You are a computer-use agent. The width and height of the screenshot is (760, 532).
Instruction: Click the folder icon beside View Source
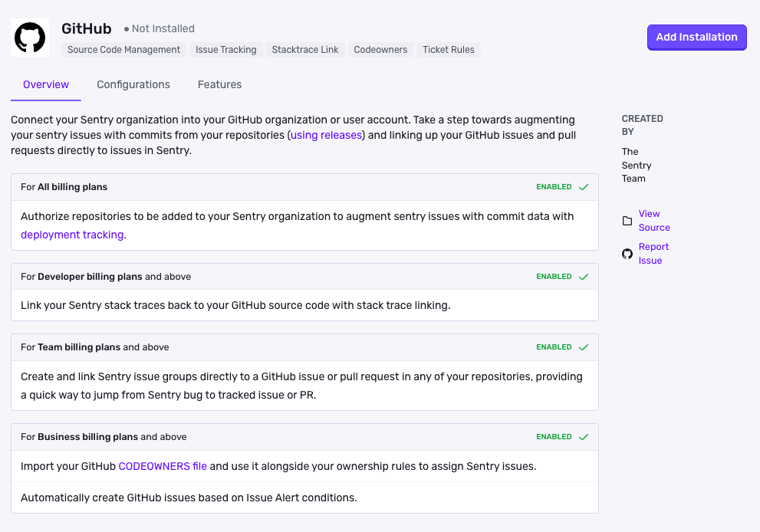click(627, 221)
